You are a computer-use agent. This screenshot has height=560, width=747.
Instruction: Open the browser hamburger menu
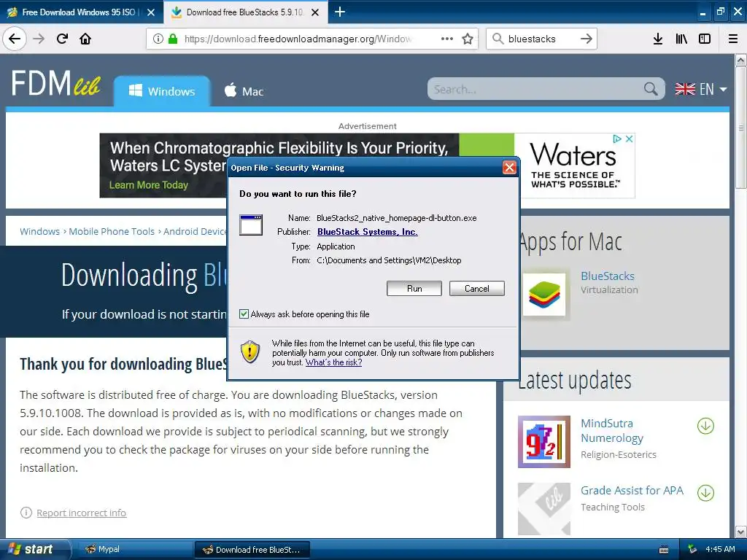733,39
